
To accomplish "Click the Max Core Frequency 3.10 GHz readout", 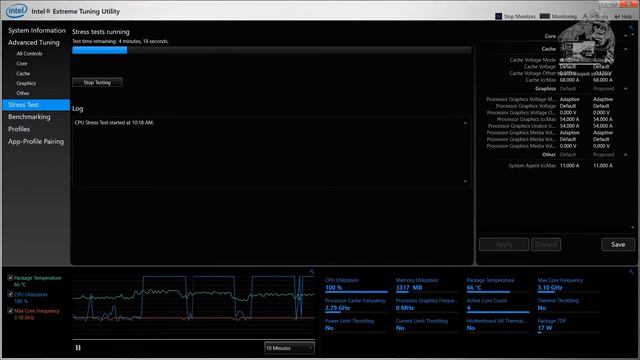I will pos(569,284).
